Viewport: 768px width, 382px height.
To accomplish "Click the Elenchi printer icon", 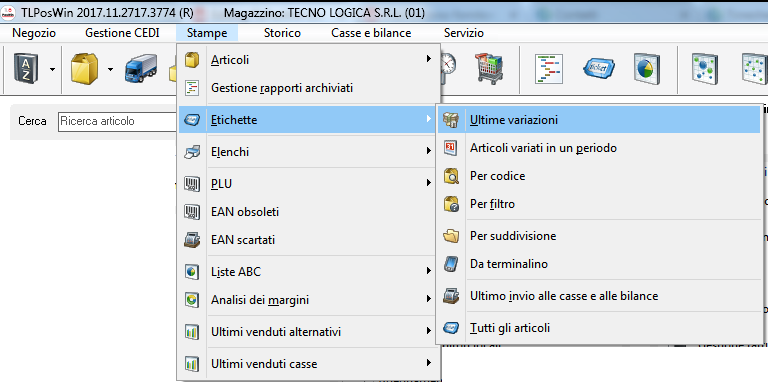I will coord(192,152).
